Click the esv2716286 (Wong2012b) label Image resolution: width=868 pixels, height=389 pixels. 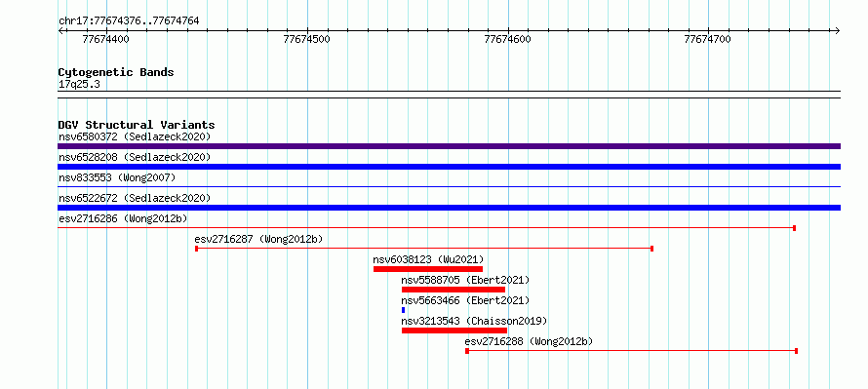(123, 218)
